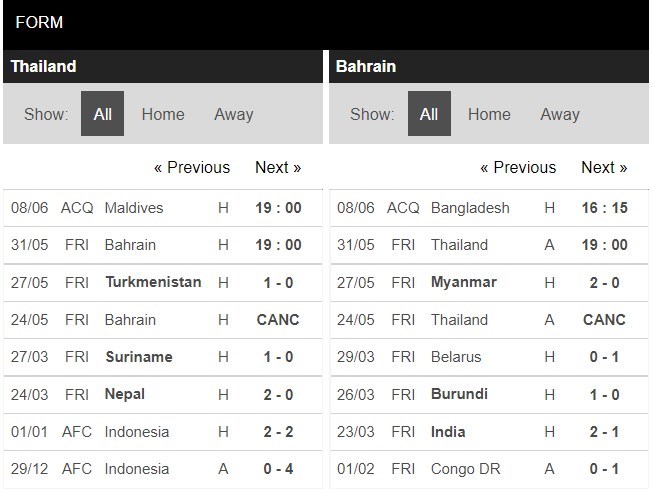Select the All tab under Thailand
The height and width of the screenshot is (494, 652).
point(102,114)
